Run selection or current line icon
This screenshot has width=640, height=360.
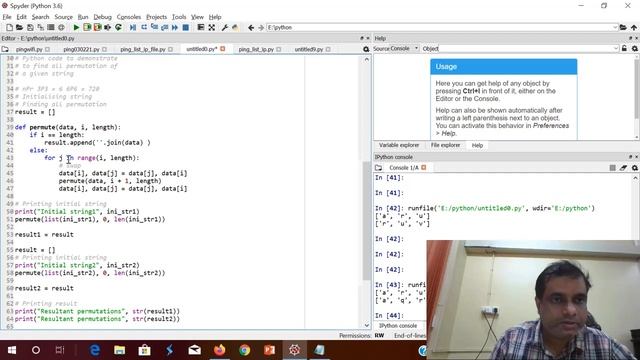[x=108, y=27]
